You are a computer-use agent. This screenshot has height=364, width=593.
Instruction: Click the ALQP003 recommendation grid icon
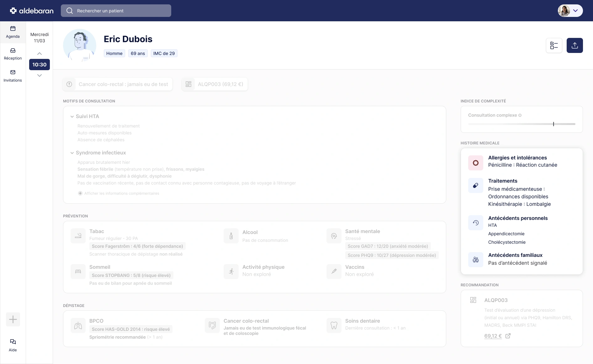pyautogui.click(x=473, y=300)
